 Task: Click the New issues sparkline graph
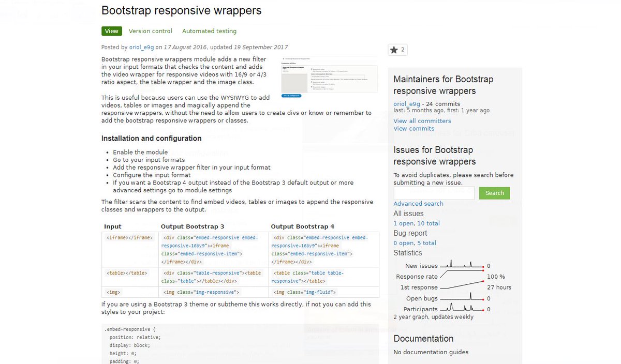[462, 265]
